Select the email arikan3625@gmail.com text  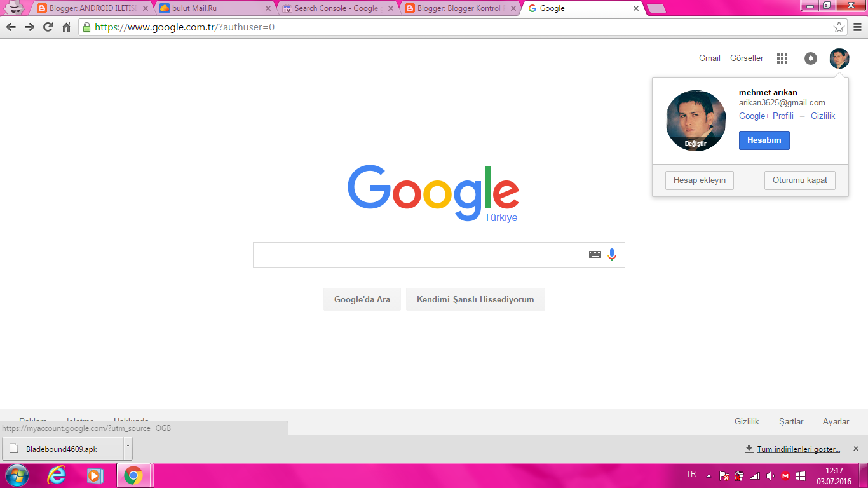(782, 103)
